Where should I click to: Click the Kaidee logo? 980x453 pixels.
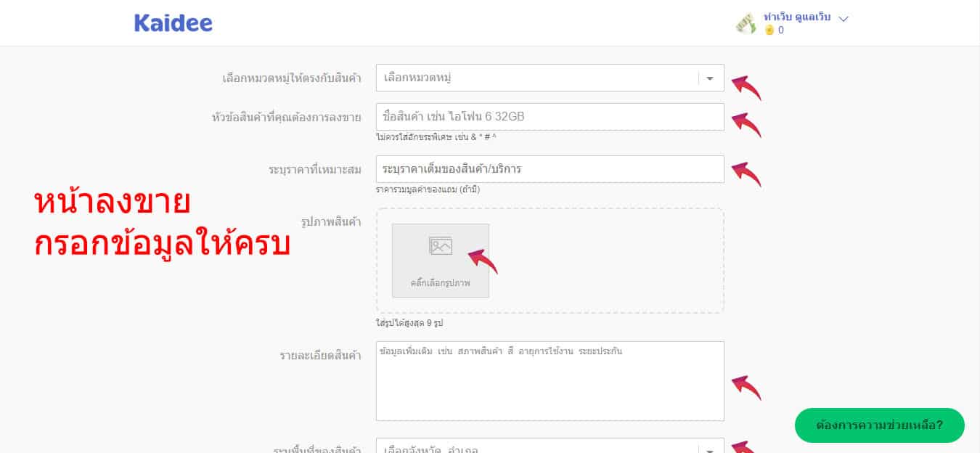(173, 23)
